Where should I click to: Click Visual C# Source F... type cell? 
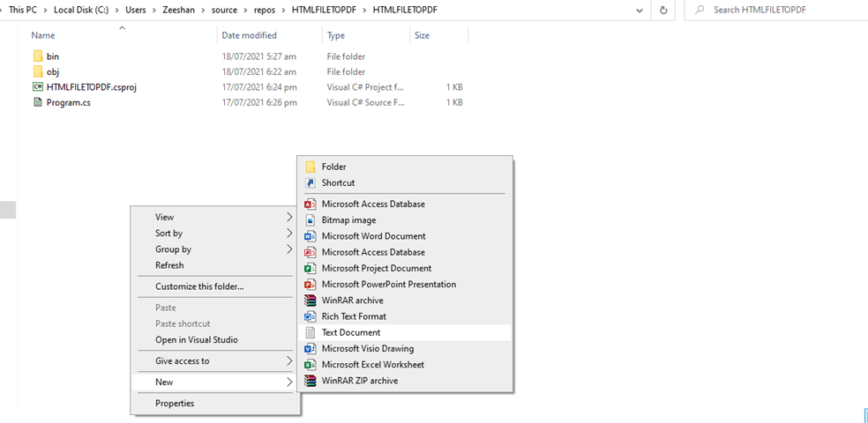[x=365, y=103]
